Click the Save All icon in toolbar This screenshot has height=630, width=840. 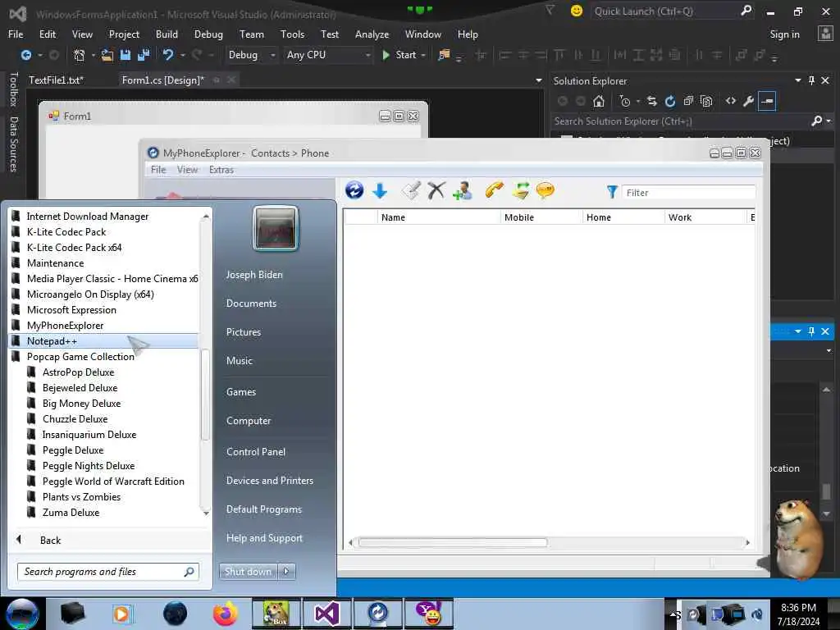tap(144, 55)
